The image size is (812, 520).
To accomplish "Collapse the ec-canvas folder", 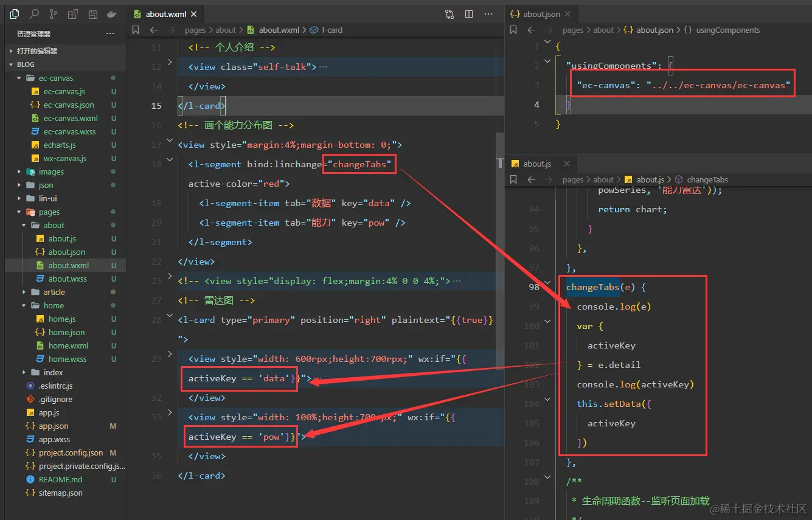I will tap(55, 78).
